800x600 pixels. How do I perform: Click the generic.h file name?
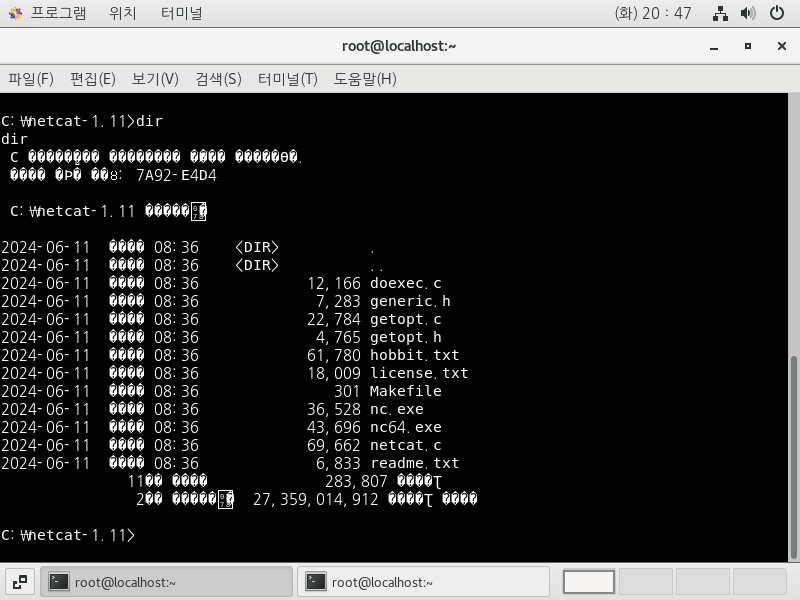tap(410, 301)
